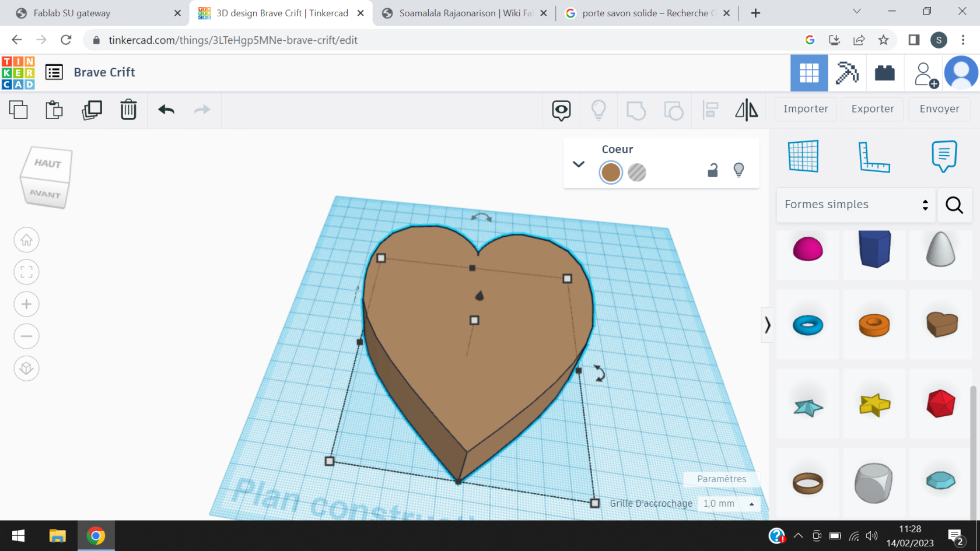Select the blue polygon shape
Image resolution: width=980 pixels, height=551 pixels.
pos(875,249)
